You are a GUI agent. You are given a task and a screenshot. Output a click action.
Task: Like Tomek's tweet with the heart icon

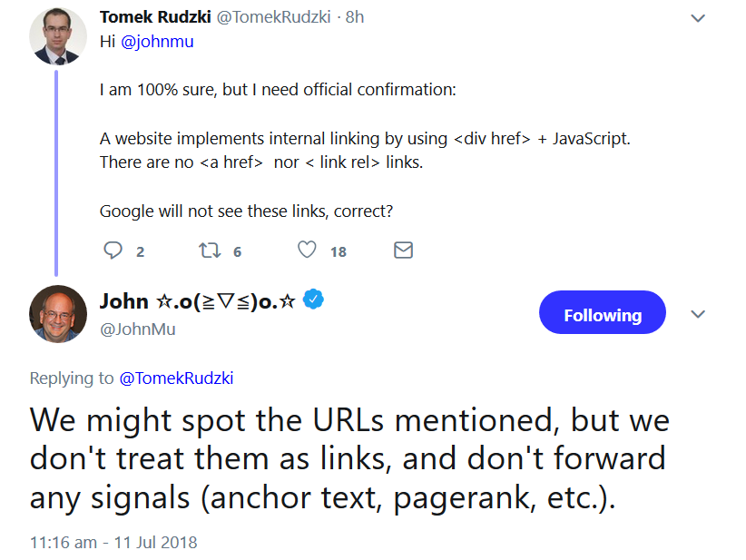click(307, 250)
